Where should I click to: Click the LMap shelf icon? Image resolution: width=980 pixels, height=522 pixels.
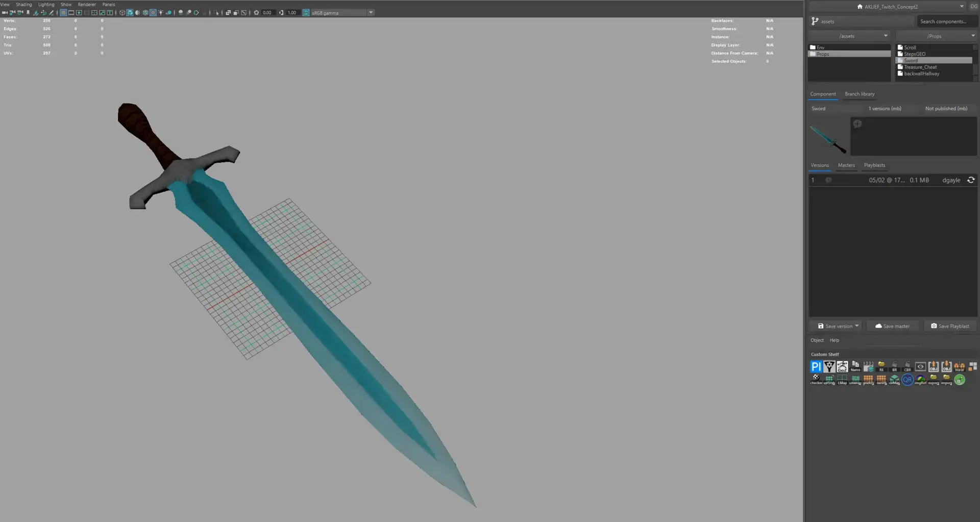(842, 380)
